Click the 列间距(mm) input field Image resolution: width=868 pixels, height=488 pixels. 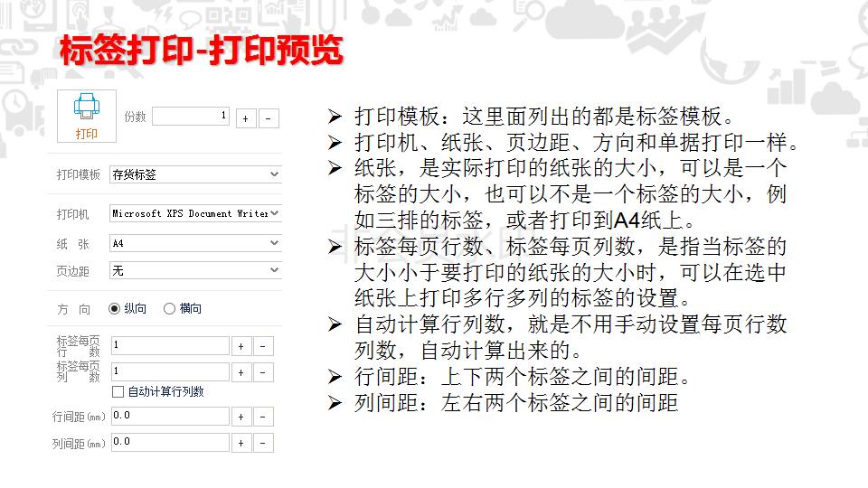click(x=170, y=442)
